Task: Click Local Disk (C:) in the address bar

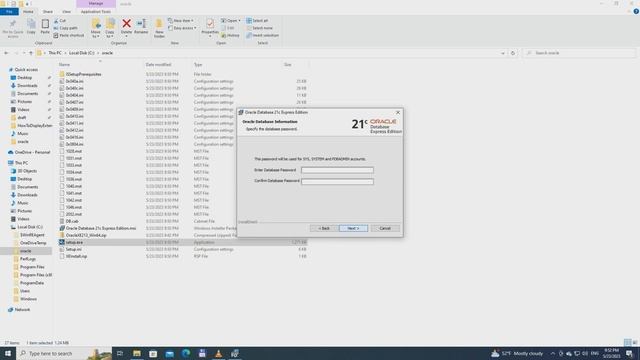Action: point(82,53)
